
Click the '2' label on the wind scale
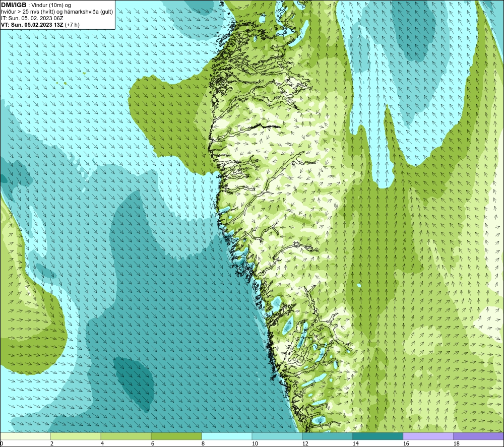coord(52,444)
